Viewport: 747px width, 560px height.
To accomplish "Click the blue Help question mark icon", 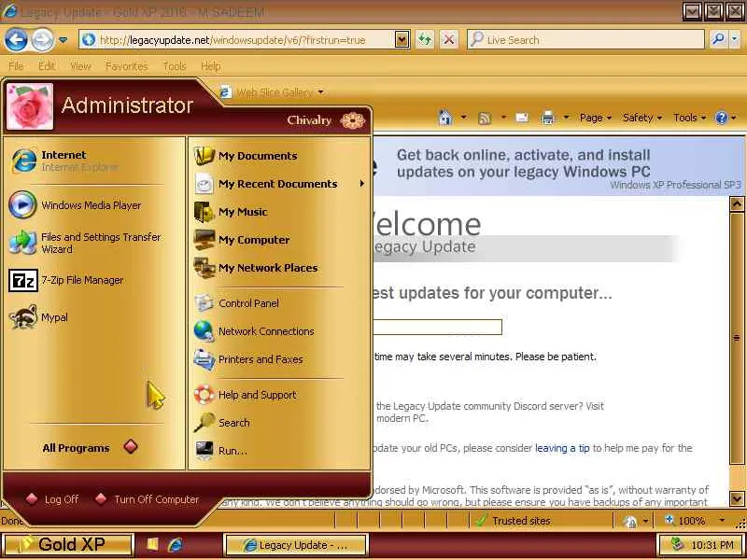I will point(722,118).
